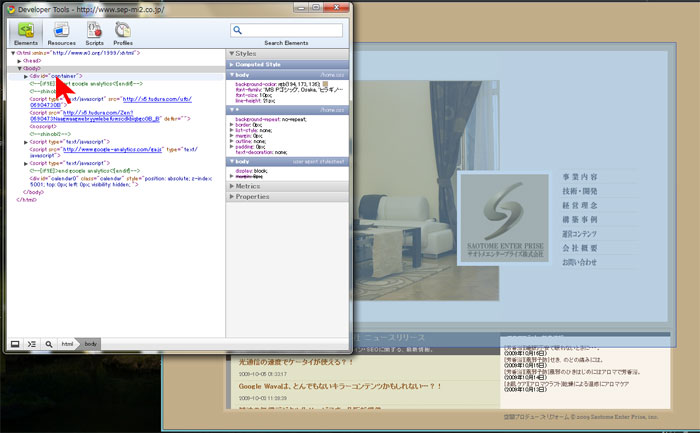
Task: Collapse the html root node
Action: click(x=13, y=53)
